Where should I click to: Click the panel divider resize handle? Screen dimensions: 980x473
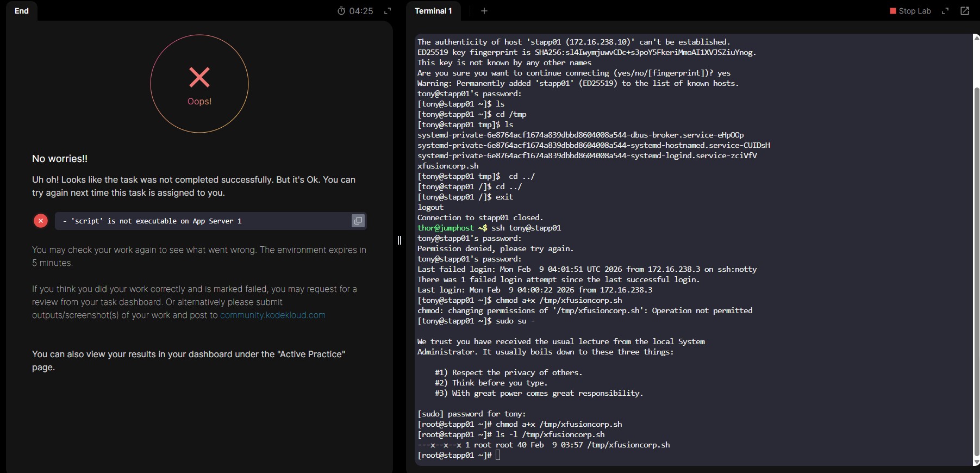400,240
